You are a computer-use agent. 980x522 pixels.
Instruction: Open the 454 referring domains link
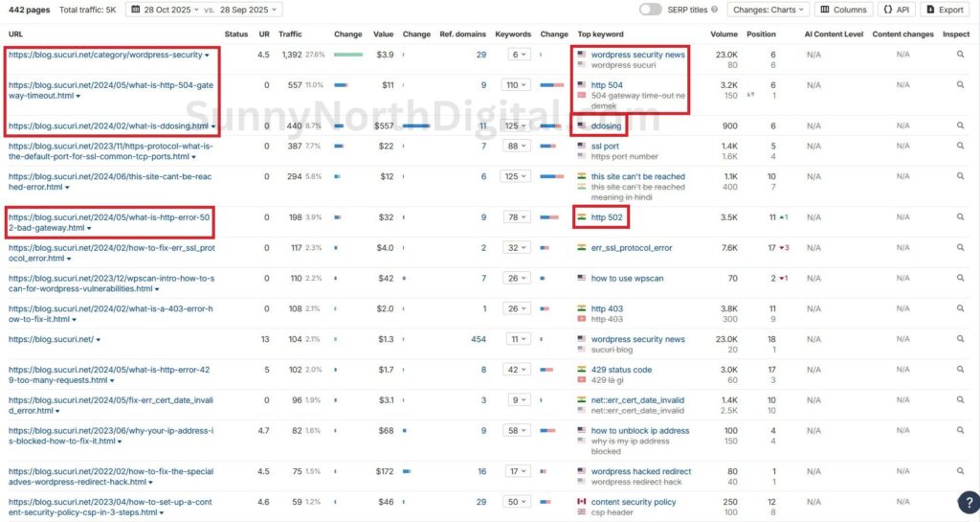pos(479,339)
